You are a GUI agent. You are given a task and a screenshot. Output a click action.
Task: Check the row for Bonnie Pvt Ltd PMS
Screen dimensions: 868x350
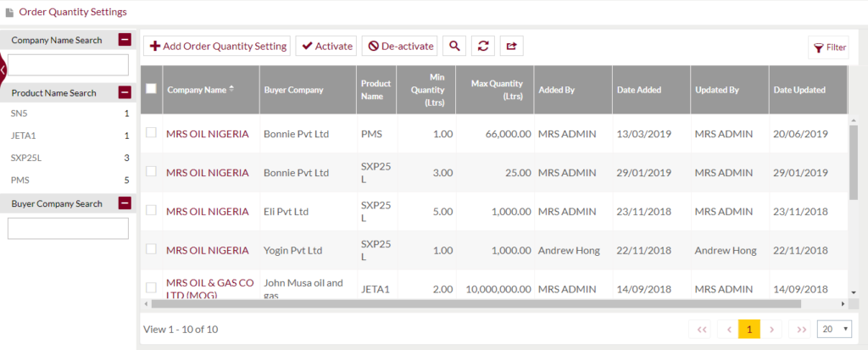click(x=151, y=132)
